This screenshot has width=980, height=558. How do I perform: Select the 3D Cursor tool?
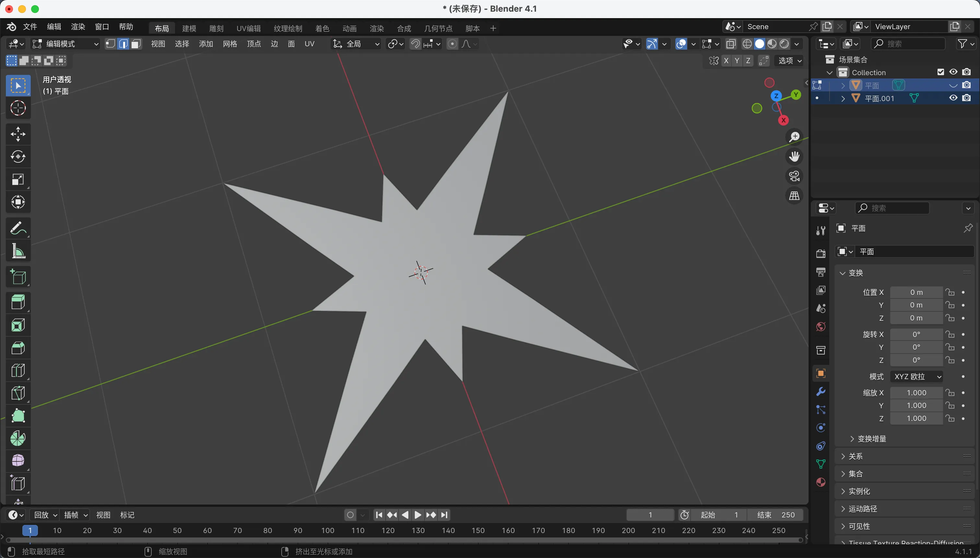point(17,109)
